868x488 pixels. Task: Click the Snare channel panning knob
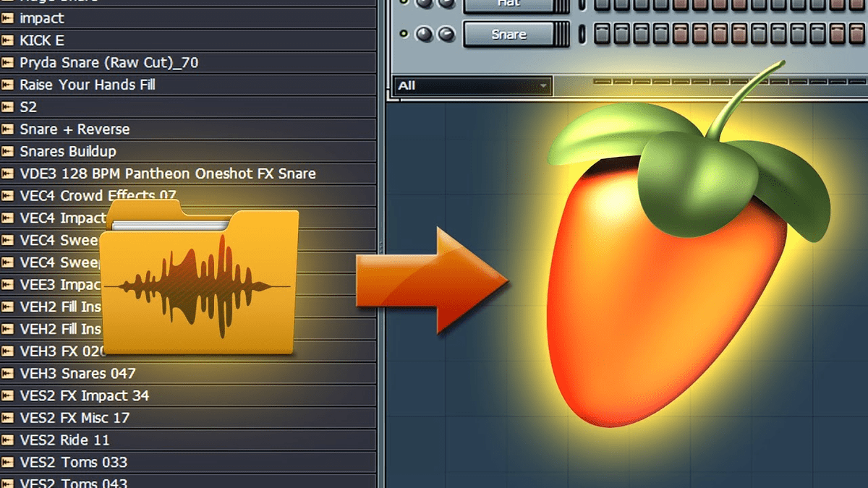pos(425,33)
